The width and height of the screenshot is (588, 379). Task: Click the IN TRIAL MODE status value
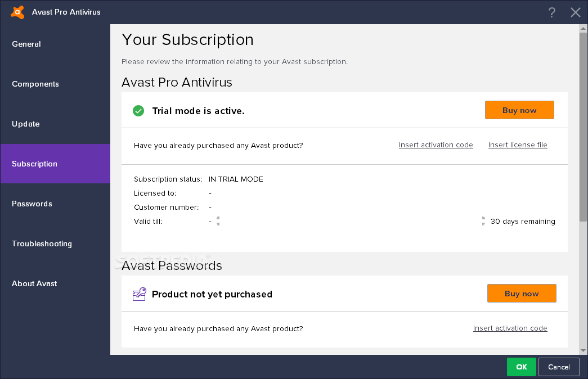236,179
